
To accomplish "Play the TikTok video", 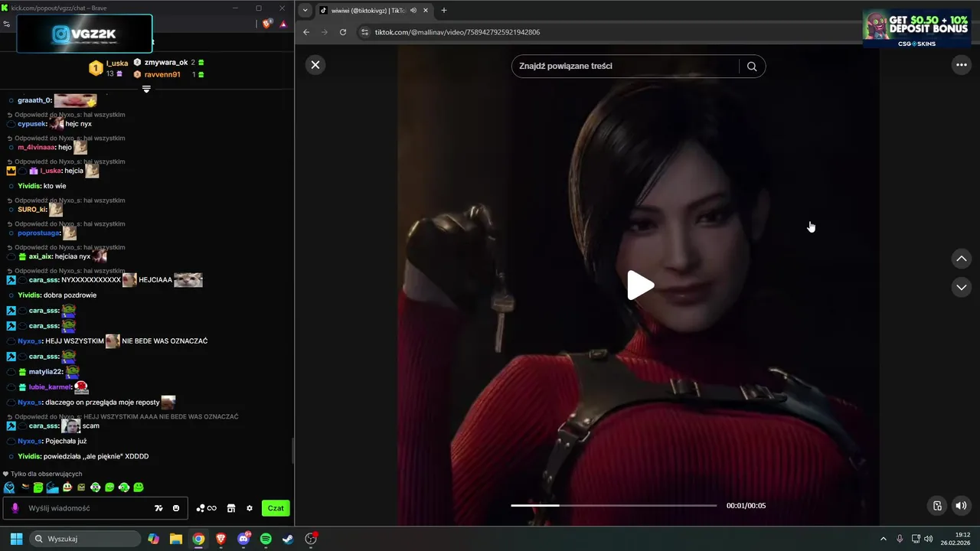I will tap(640, 285).
